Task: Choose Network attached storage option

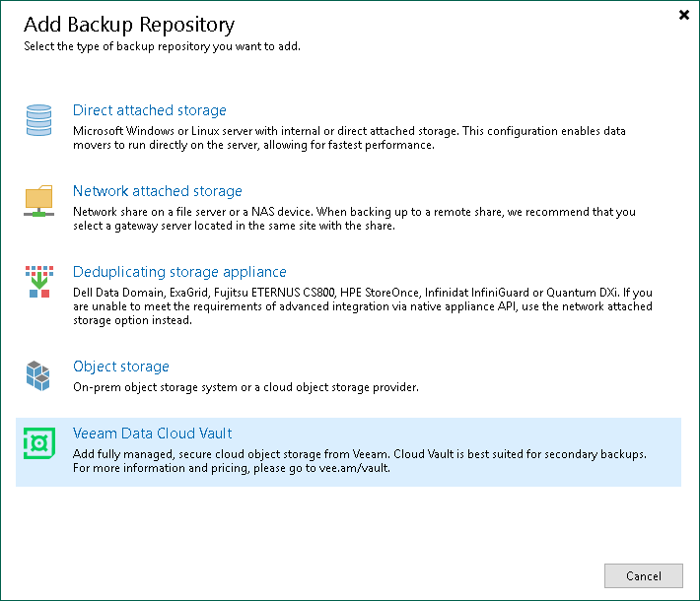Action: [x=158, y=191]
